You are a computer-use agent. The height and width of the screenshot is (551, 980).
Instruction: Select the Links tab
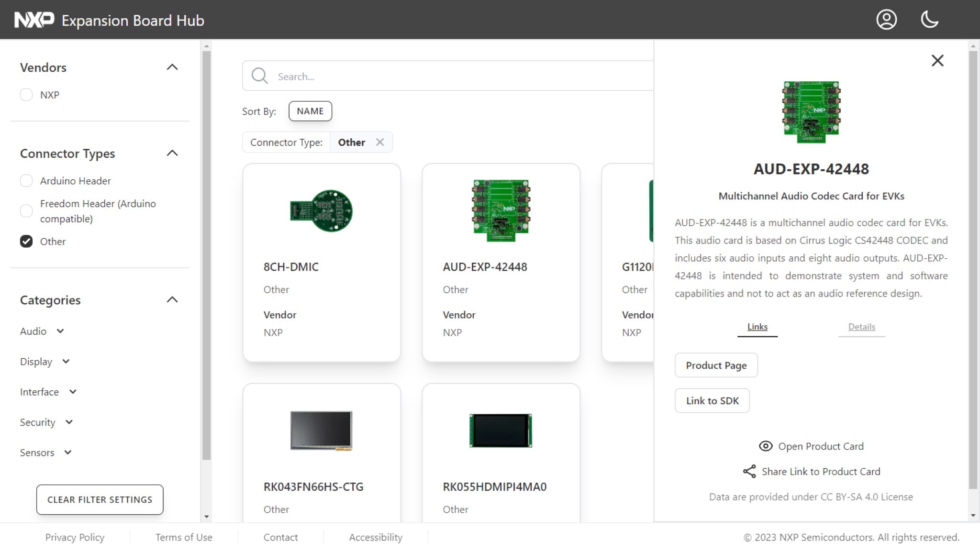click(757, 327)
